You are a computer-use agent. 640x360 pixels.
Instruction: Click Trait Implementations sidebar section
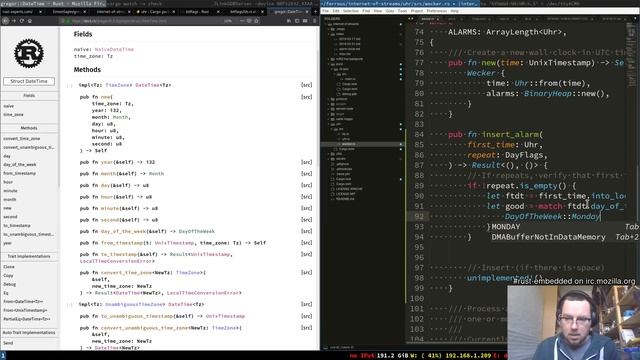click(29, 256)
